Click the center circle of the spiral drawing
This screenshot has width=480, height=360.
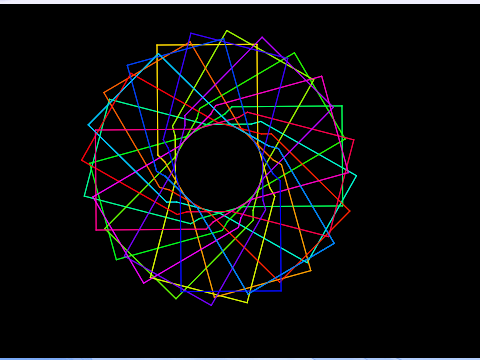point(219,168)
